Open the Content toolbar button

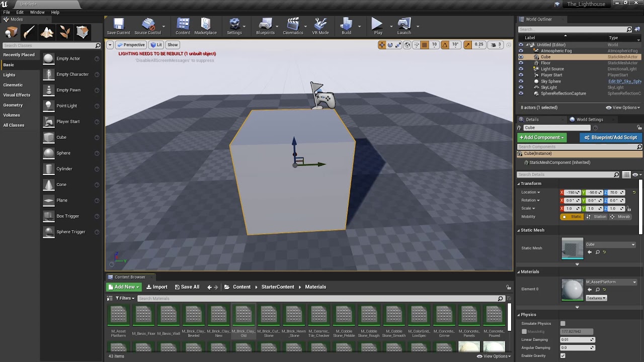click(x=183, y=26)
